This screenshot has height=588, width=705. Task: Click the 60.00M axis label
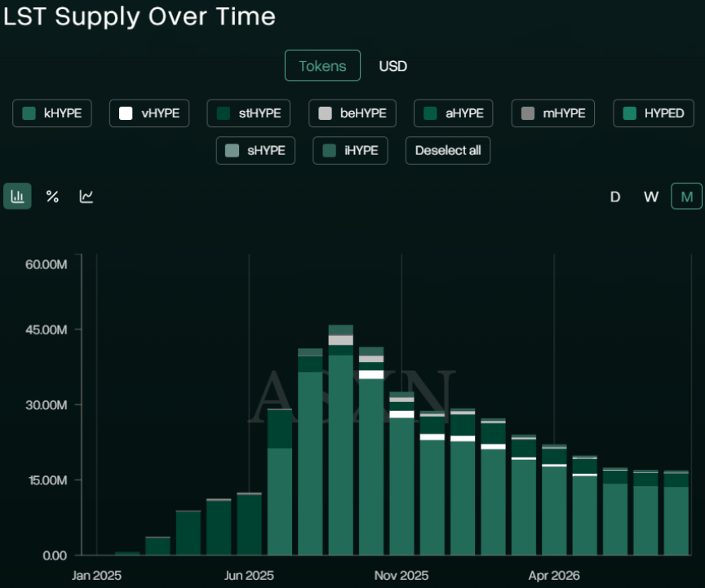point(46,264)
